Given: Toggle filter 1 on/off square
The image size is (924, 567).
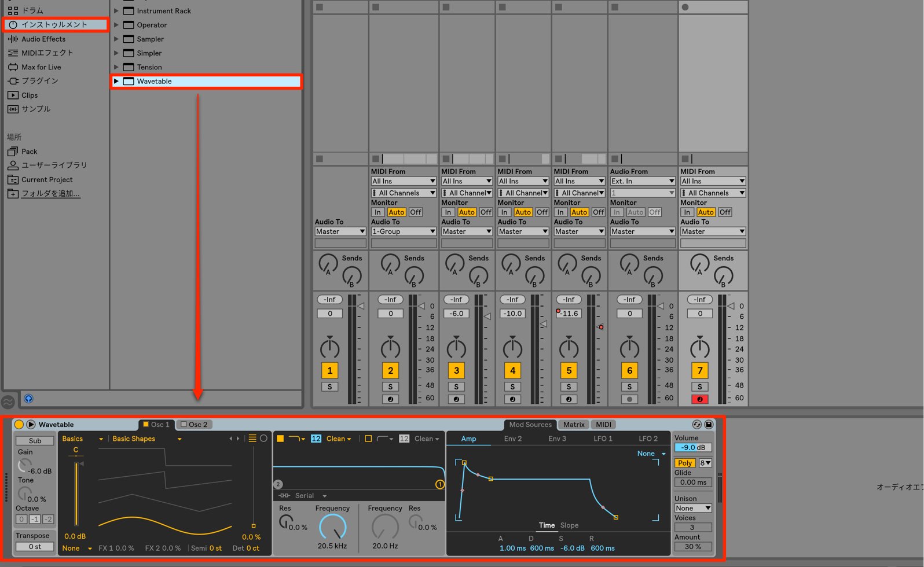Looking at the screenshot, I should (x=280, y=439).
